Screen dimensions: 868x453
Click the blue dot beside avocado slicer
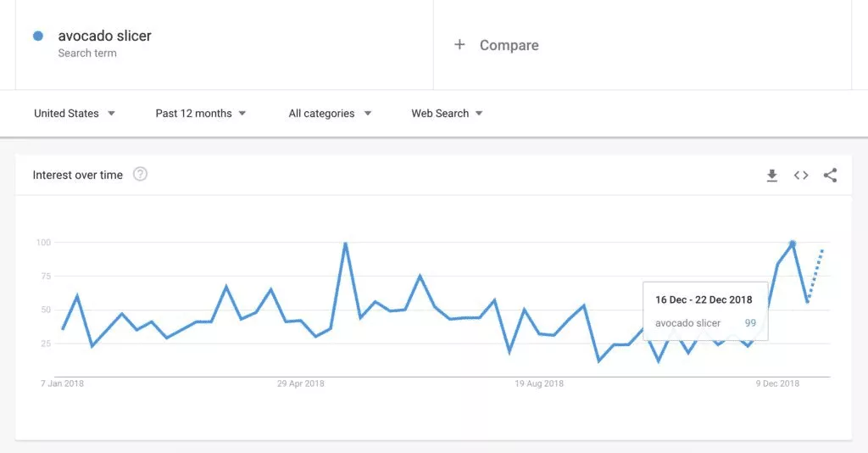point(38,36)
